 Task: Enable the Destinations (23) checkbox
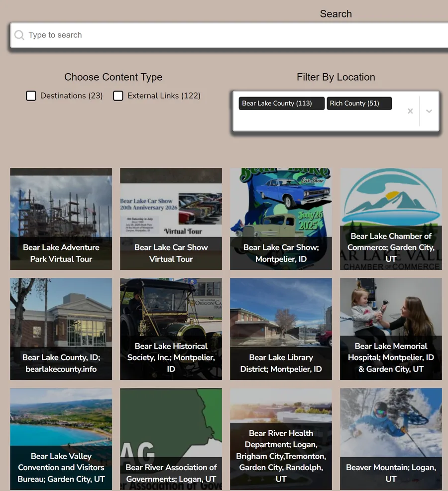coord(31,96)
